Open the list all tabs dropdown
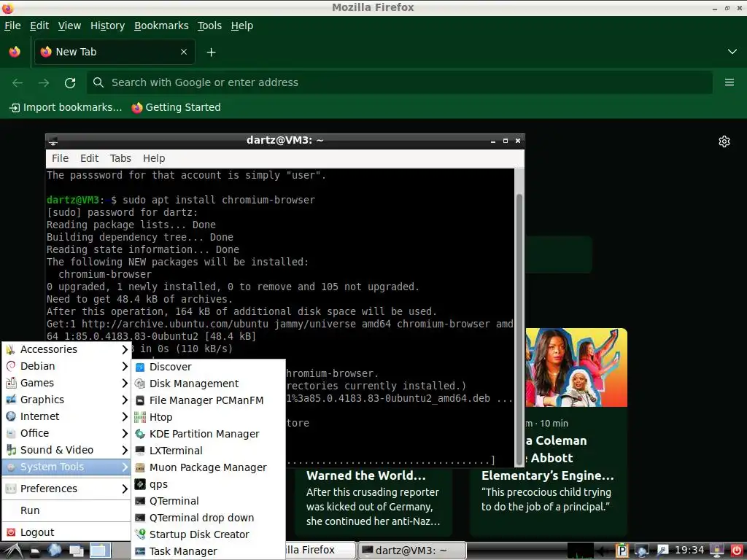 732,52
